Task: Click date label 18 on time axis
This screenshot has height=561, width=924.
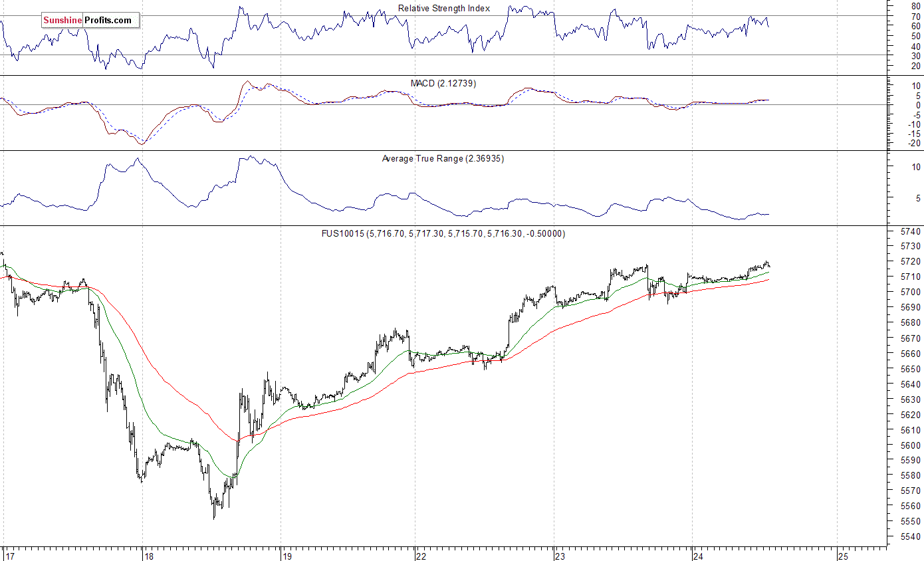Action: (x=149, y=556)
